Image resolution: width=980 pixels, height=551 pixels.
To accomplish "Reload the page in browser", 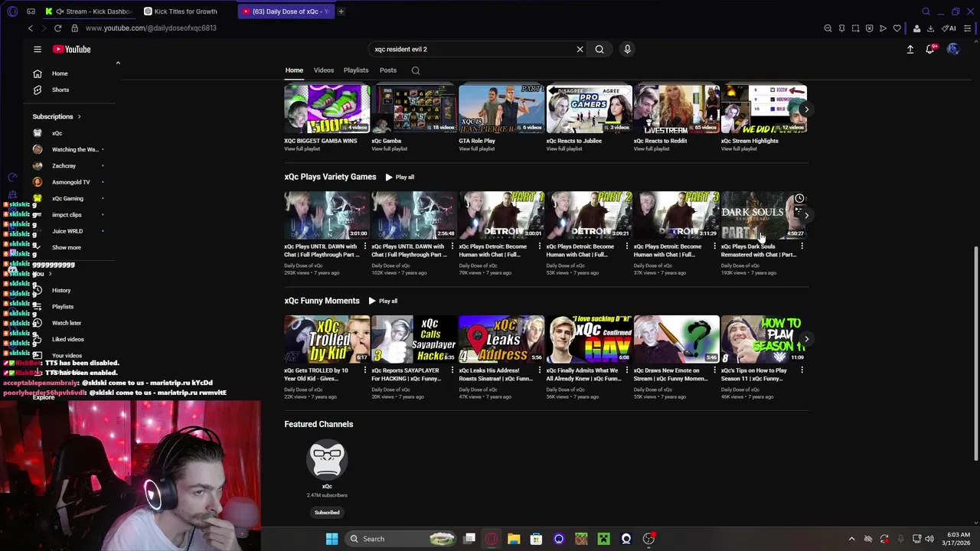I will click(x=57, y=28).
